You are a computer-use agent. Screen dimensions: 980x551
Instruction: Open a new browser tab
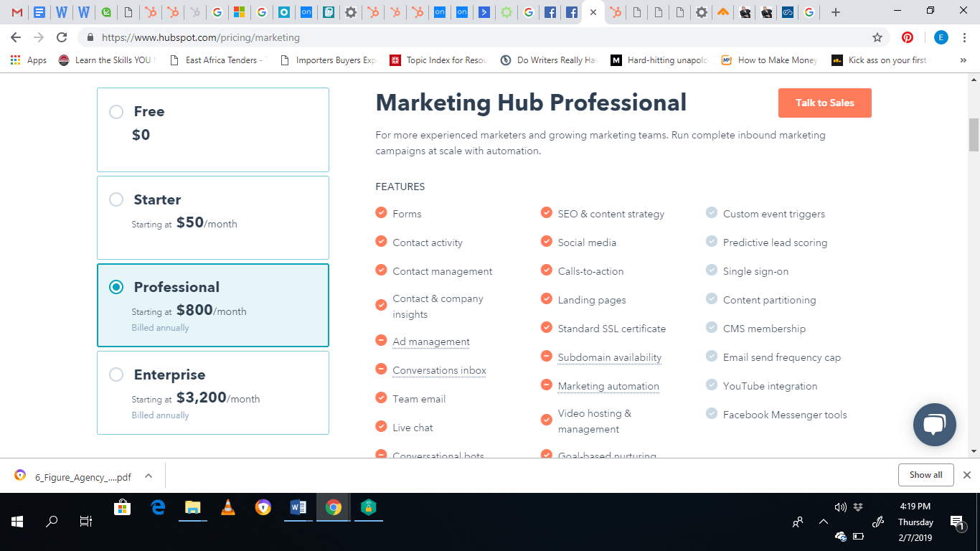click(835, 12)
